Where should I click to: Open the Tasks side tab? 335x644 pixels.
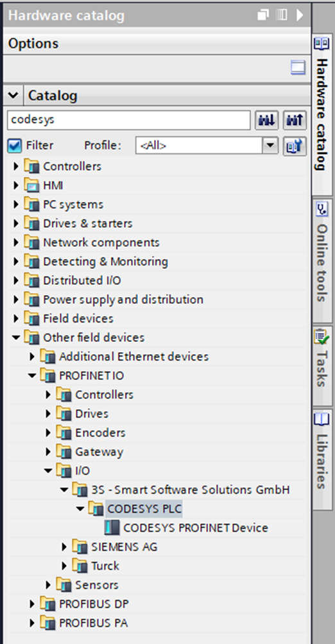(322, 365)
